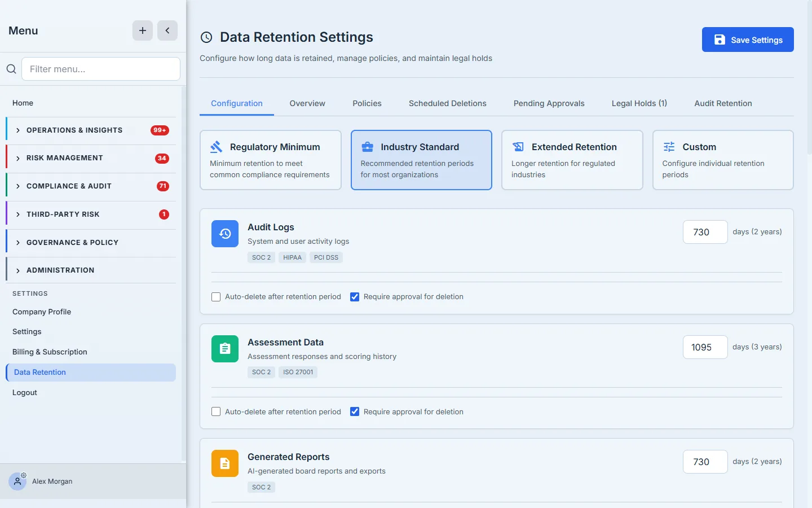
Task: Enable Auto-delete for Audit Logs
Action: click(x=216, y=297)
